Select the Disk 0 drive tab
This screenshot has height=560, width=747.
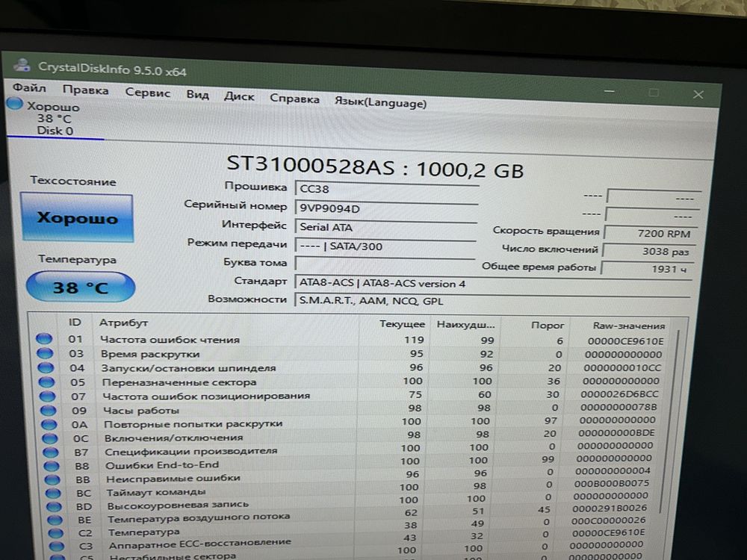[x=55, y=119]
